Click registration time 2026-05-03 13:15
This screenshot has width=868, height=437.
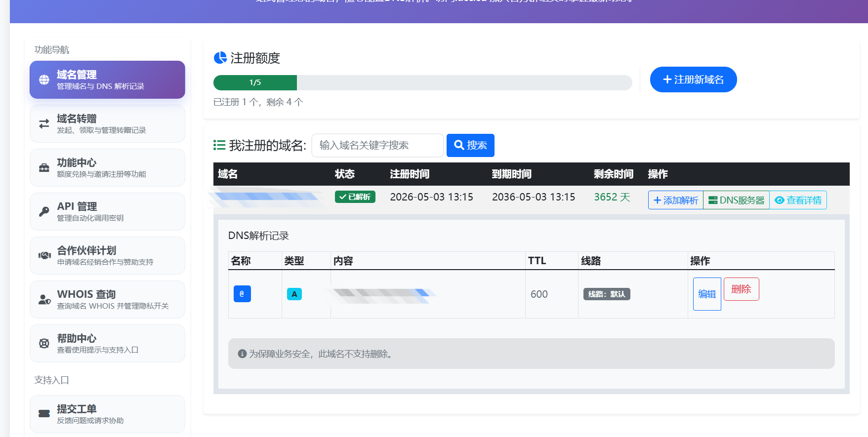pyautogui.click(x=431, y=197)
